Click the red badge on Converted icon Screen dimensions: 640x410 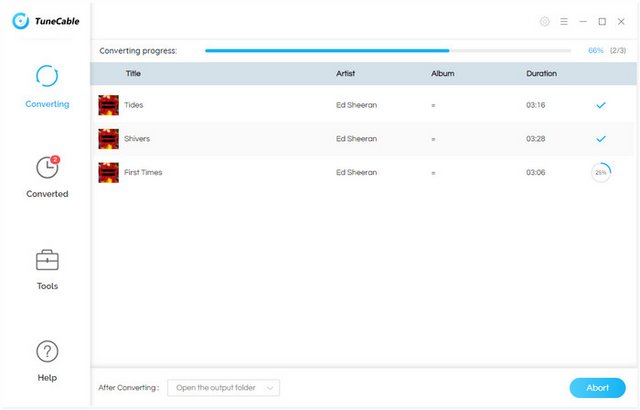tap(55, 160)
